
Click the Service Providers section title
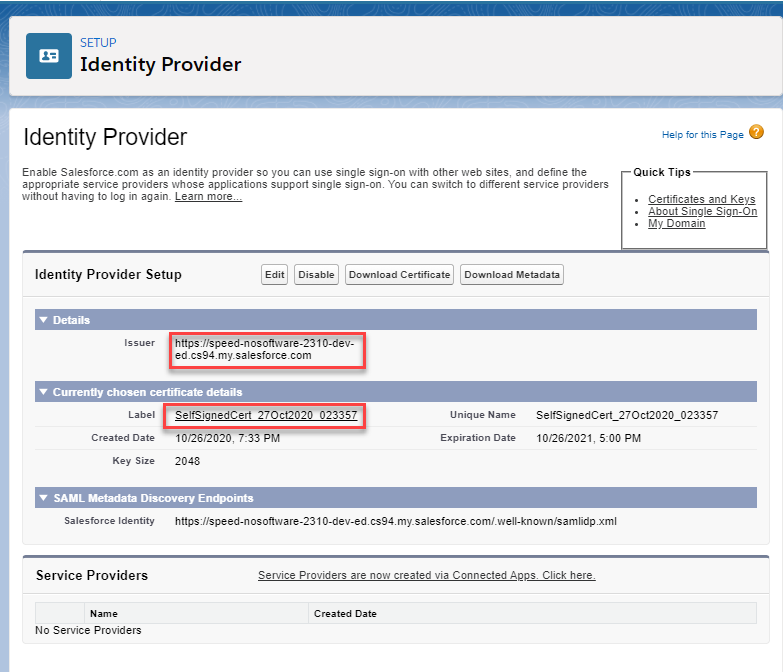click(92, 576)
